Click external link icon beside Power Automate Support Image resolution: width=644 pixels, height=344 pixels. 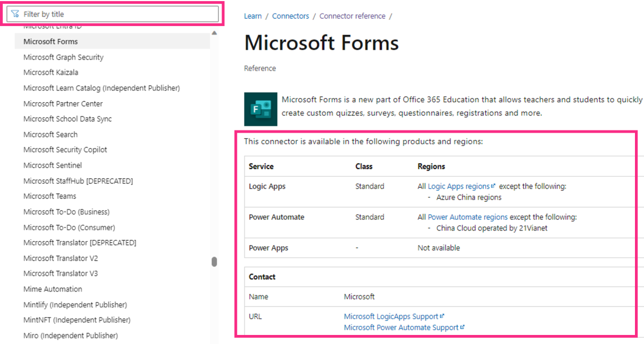coord(462,327)
